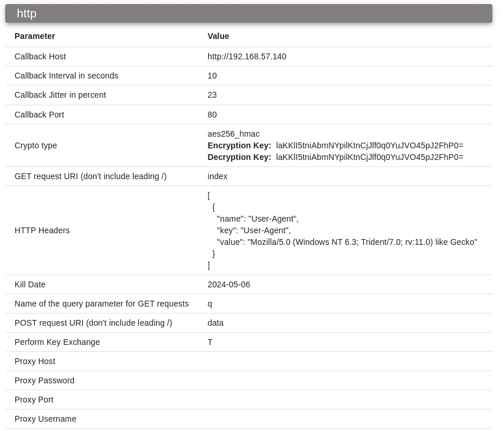
Task: Click the Callback Jitter value 23
Action: coord(212,95)
